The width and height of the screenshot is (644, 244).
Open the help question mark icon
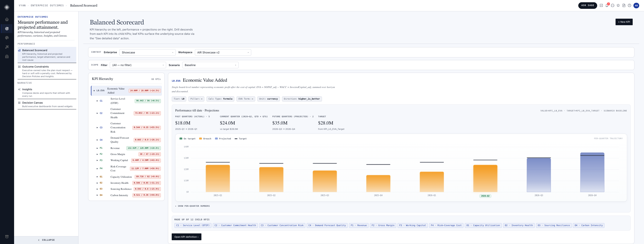coord(629,6)
